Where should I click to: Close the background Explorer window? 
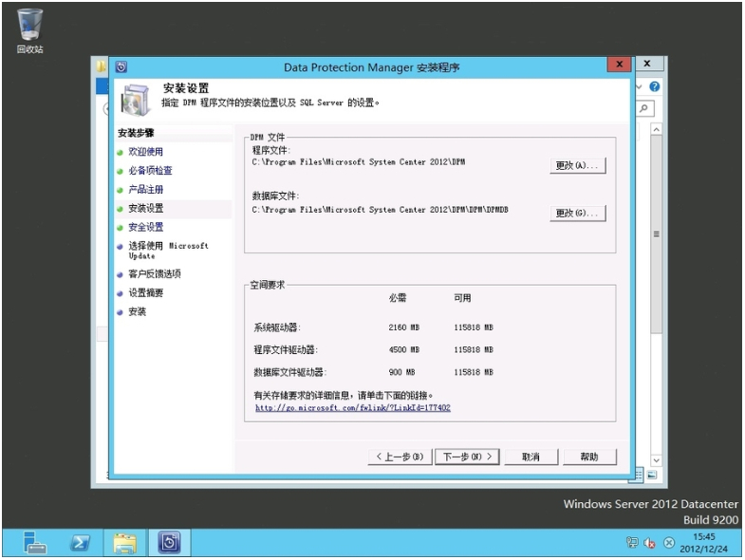[x=646, y=64]
